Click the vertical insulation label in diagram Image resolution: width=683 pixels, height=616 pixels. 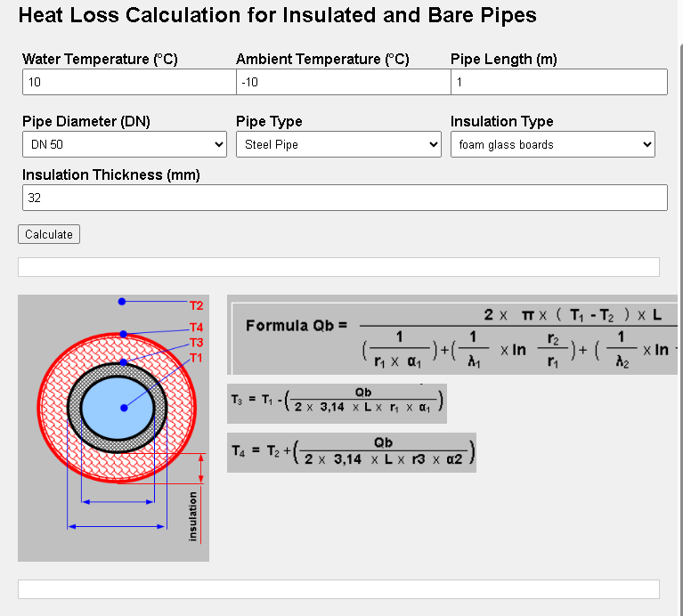point(192,516)
